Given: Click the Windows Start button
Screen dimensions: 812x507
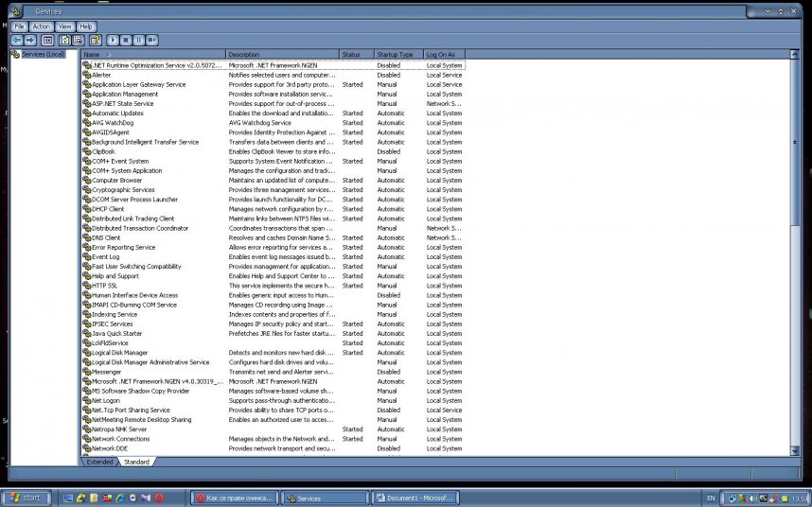Looking at the screenshot, I should click(26, 498).
